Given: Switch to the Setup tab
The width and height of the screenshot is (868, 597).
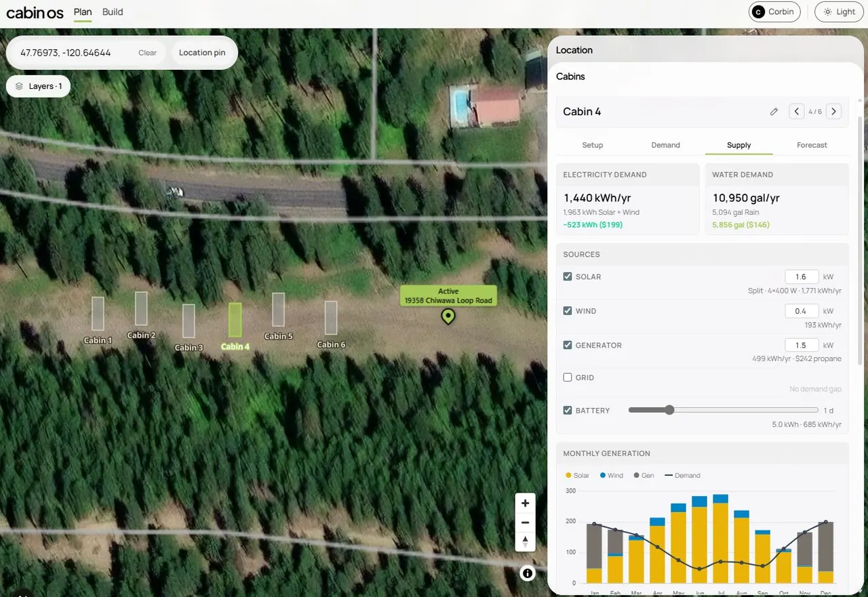Looking at the screenshot, I should point(592,145).
